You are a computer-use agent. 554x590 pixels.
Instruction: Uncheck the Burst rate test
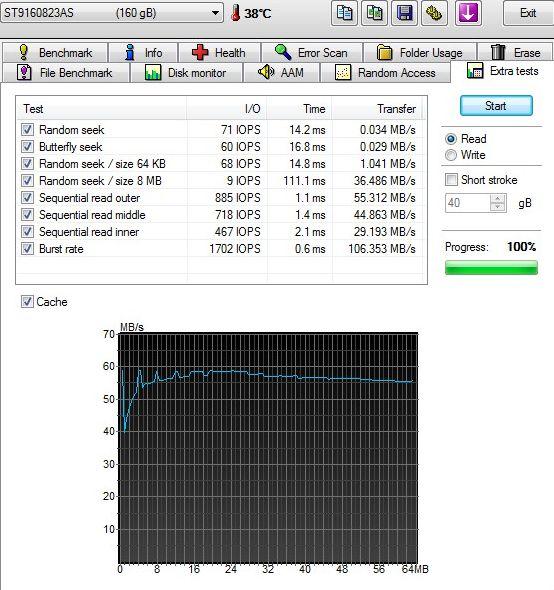pyautogui.click(x=27, y=248)
